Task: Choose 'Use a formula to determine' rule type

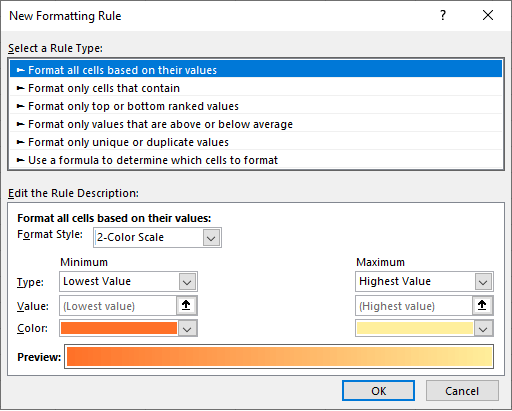Action: (256, 160)
